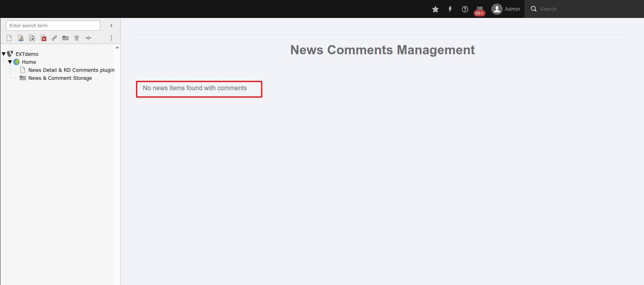
Task: Open the flush cache lightning icon
Action: pyautogui.click(x=450, y=9)
